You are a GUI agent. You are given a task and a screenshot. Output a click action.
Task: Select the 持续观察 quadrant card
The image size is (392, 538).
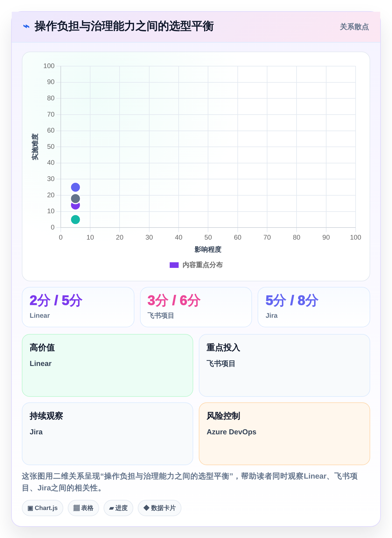coord(108,434)
